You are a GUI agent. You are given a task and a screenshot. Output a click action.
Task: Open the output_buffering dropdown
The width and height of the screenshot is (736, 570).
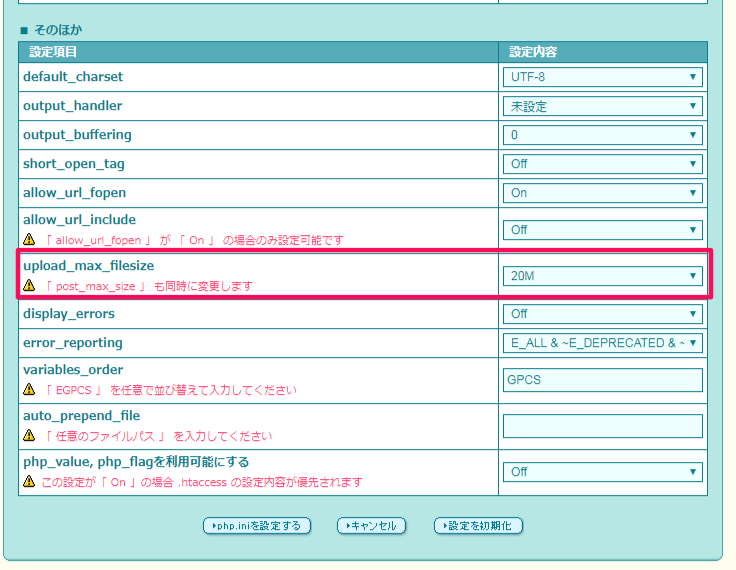pyautogui.click(x=602, y=135)
